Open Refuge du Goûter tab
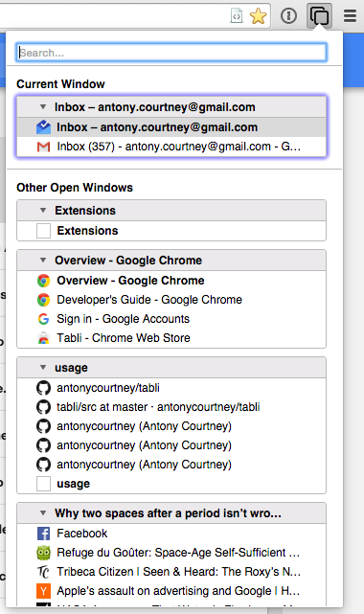364x614 pixels. point(171,553)
